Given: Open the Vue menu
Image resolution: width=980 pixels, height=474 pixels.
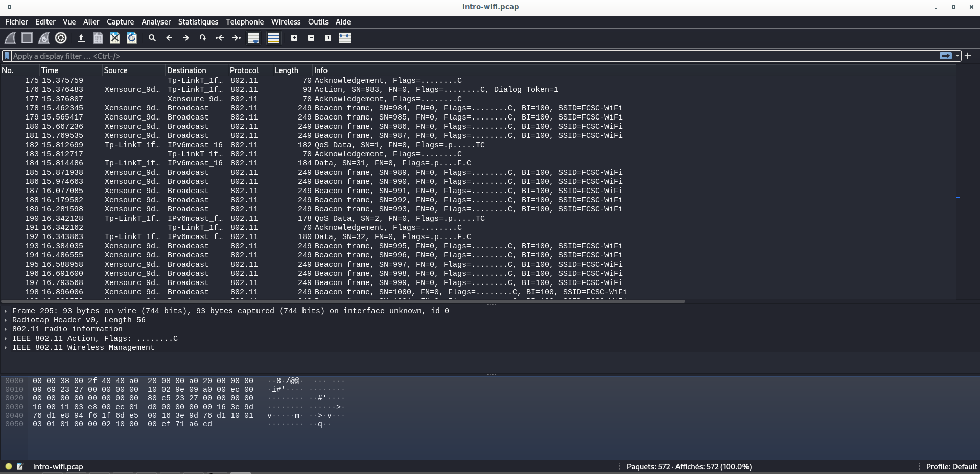Looking at the screenshot, I should (x=69, y=22).
